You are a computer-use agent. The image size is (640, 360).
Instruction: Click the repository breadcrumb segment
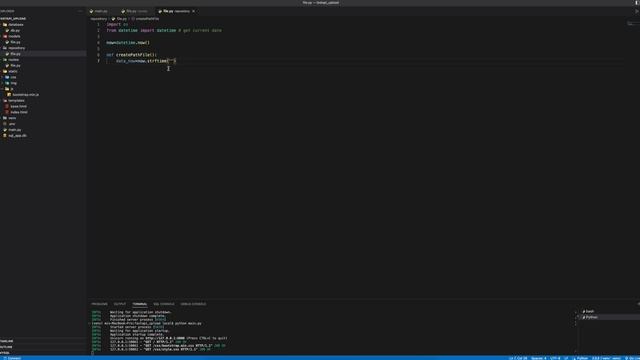(98, 19)
